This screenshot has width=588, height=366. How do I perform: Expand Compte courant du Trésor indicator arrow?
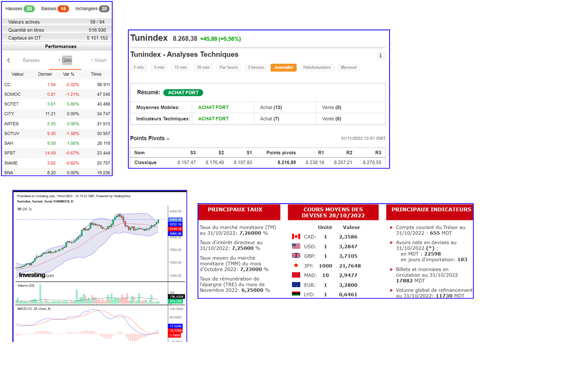(x=391, y=228)
